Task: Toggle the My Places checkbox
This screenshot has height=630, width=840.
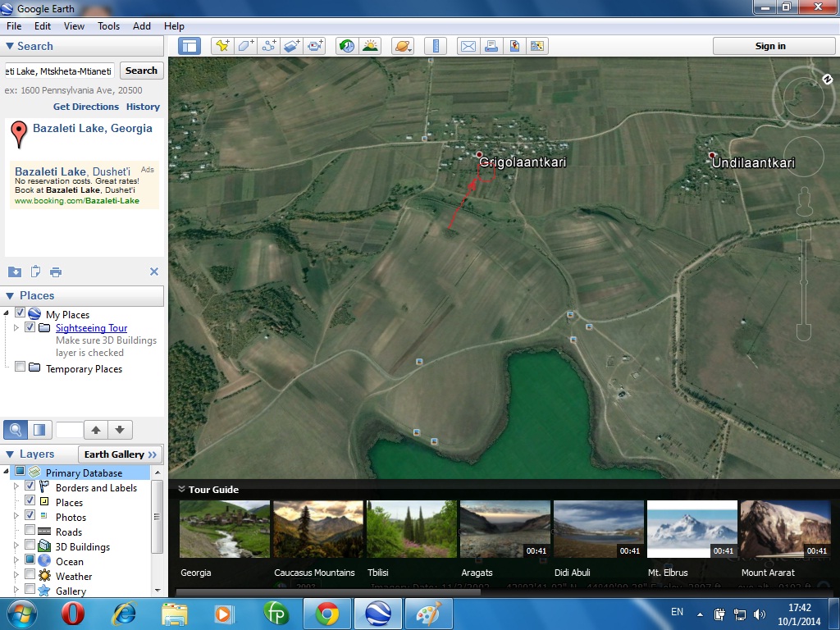Action: pyautogui.click(x=20, y=313)
